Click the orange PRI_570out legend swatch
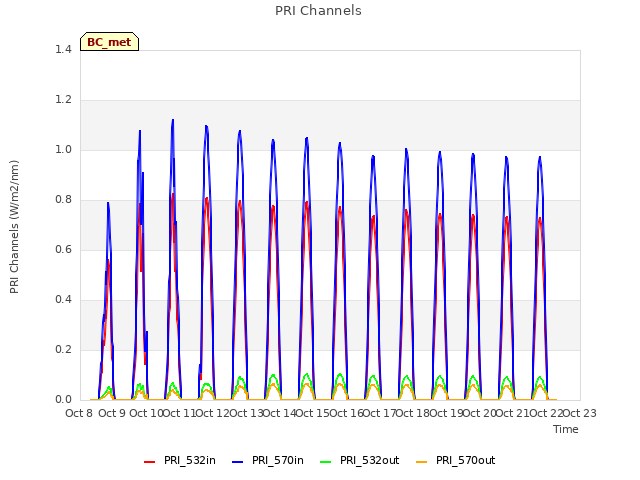The height and width of the screenshot is (480, 640). point(421,462)
